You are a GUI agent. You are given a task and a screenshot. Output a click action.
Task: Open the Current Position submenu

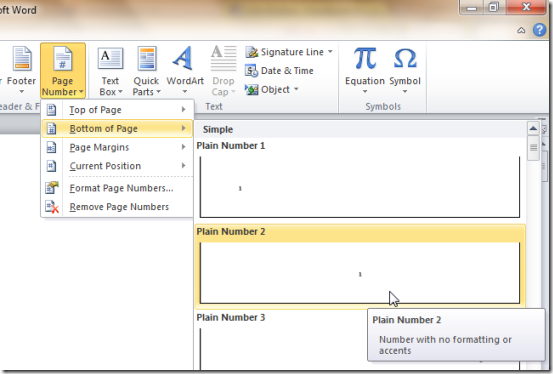[117, 166]
